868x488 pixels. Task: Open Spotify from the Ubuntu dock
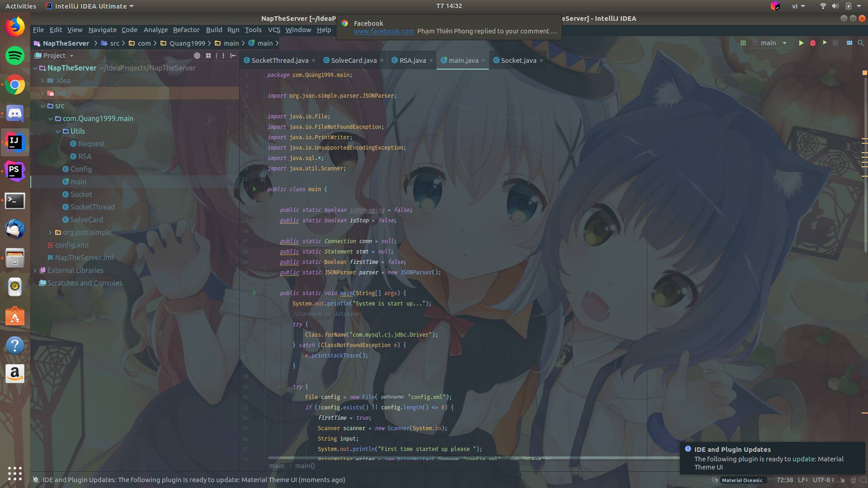[x=15, y=56]
